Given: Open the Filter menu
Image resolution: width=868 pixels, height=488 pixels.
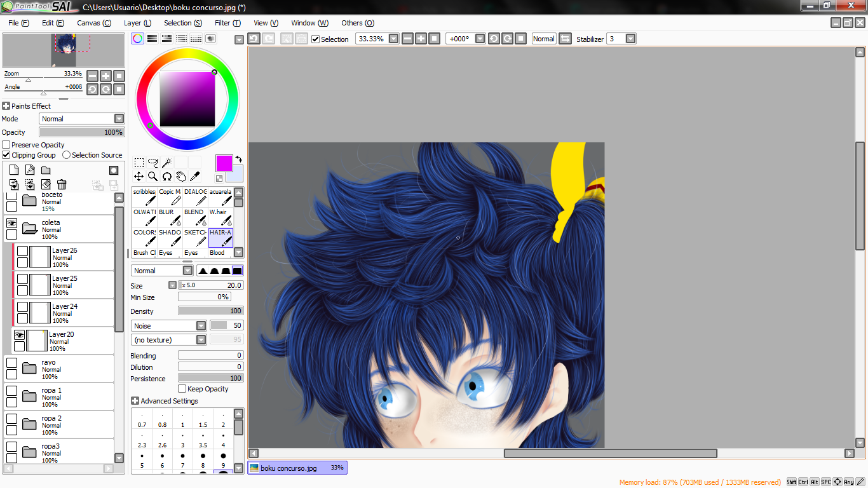Looking at the screenshot, I should pos(227,23).
